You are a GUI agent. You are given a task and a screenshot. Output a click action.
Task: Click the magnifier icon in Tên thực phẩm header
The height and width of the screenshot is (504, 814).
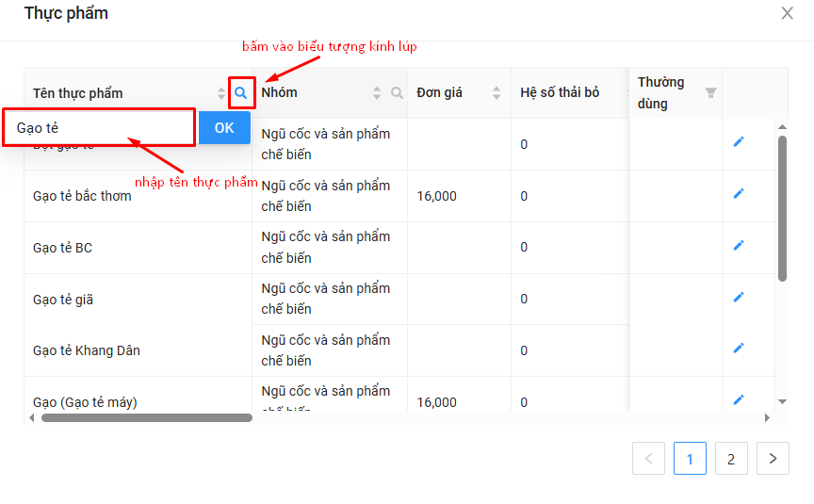click(241, 93)
